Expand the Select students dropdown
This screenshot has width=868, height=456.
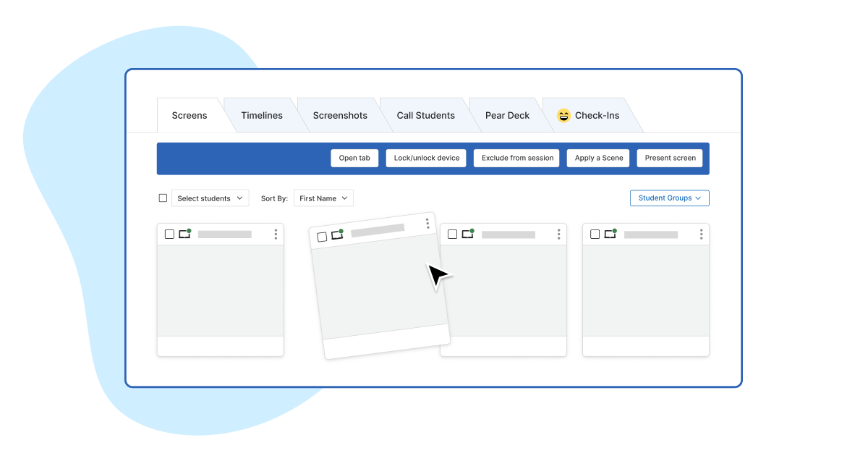coord(210,198)
